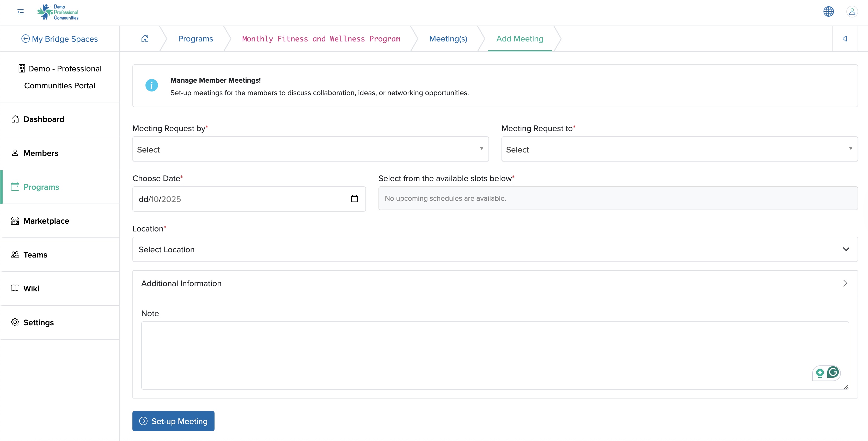The width and height of the screenshot is (868, 441).
Task: Click the blue info icon in the banner
Action: click(x=151, y=85)
